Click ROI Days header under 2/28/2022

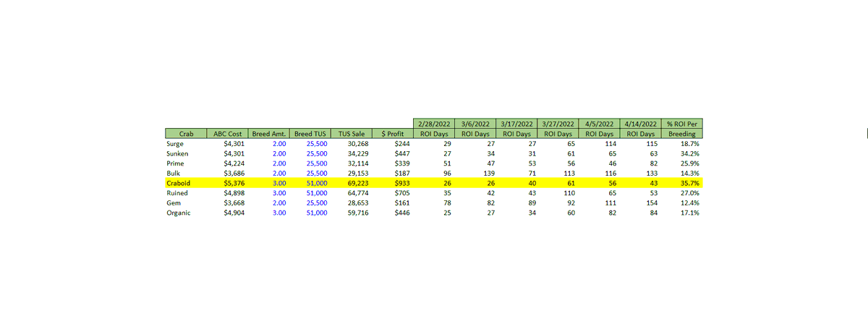[x=435, y=134]
